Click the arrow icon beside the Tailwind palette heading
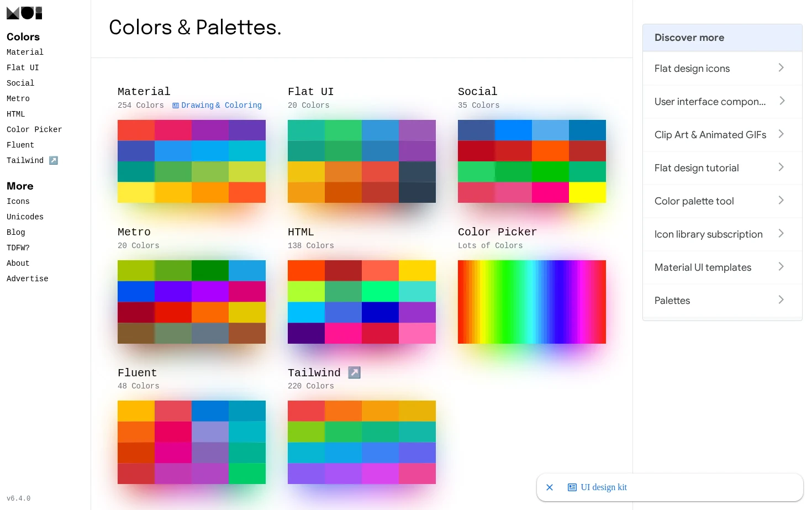This screenshot has width=812, height=510. (x=355, y=372)
